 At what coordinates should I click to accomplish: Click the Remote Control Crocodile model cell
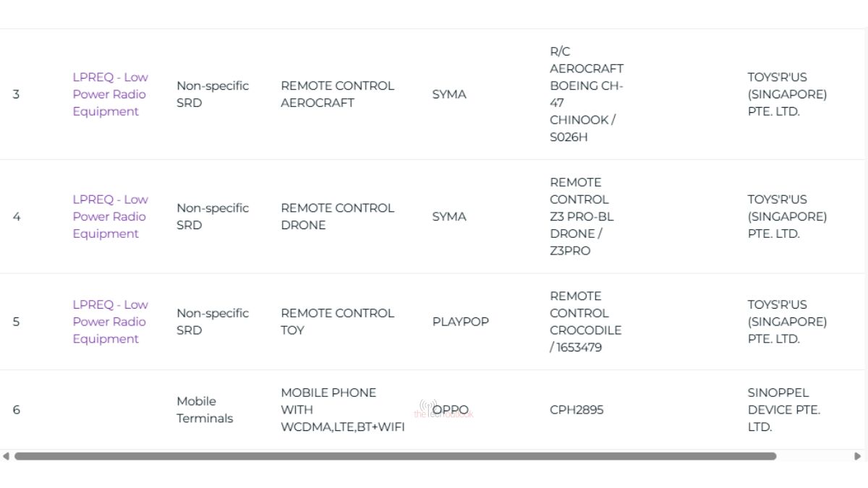tap(585, 322)
